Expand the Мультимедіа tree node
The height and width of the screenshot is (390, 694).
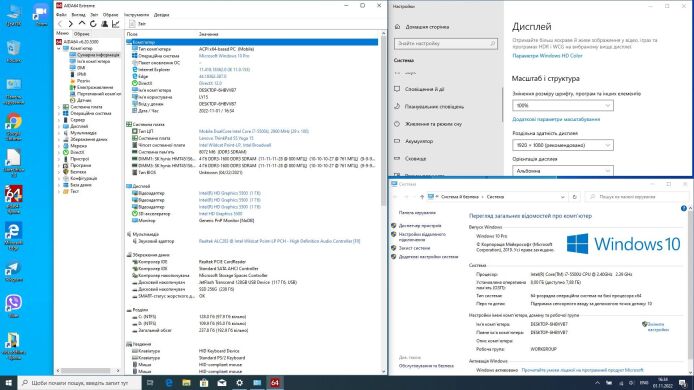[x=59, y=133]
